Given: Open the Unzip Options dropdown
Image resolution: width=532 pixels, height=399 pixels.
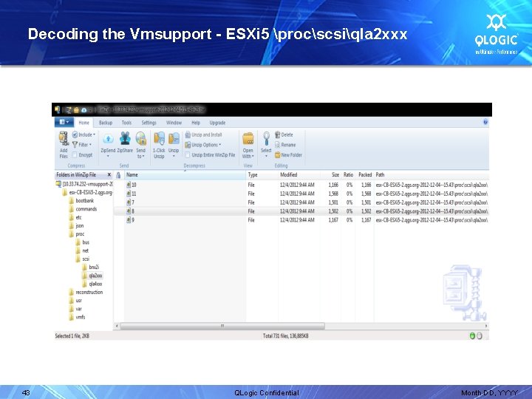Looking at the screenshot, I should [203, 145].
